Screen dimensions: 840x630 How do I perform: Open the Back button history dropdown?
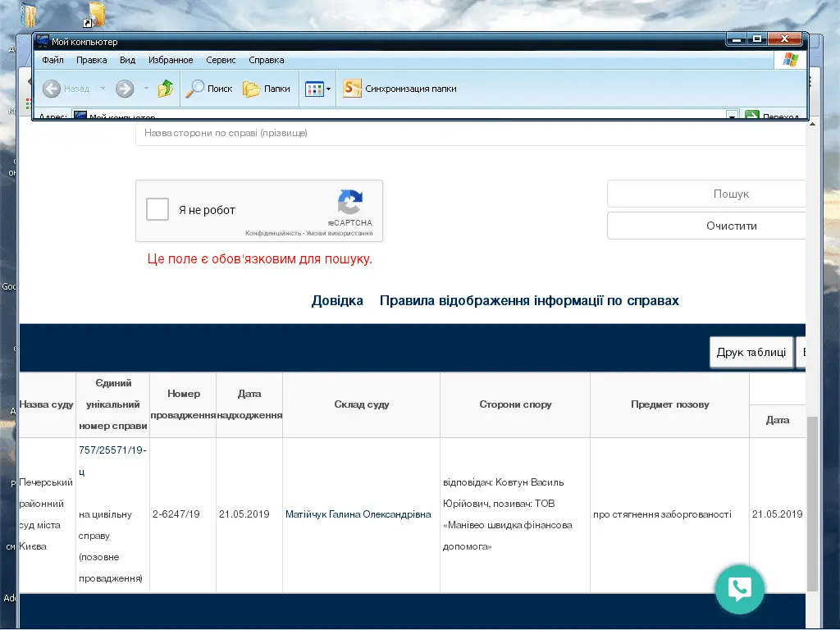(103, 89)
